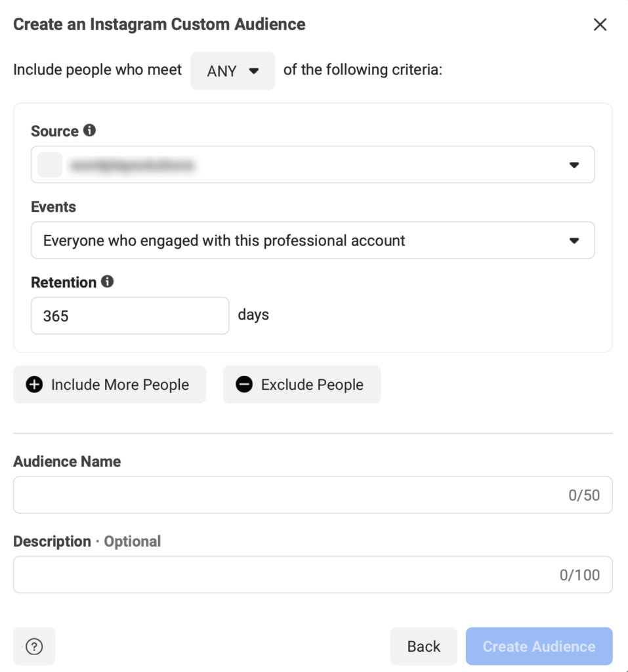Click the caret on the Source selector
The image size is (628, 672).
coord(575,165)
